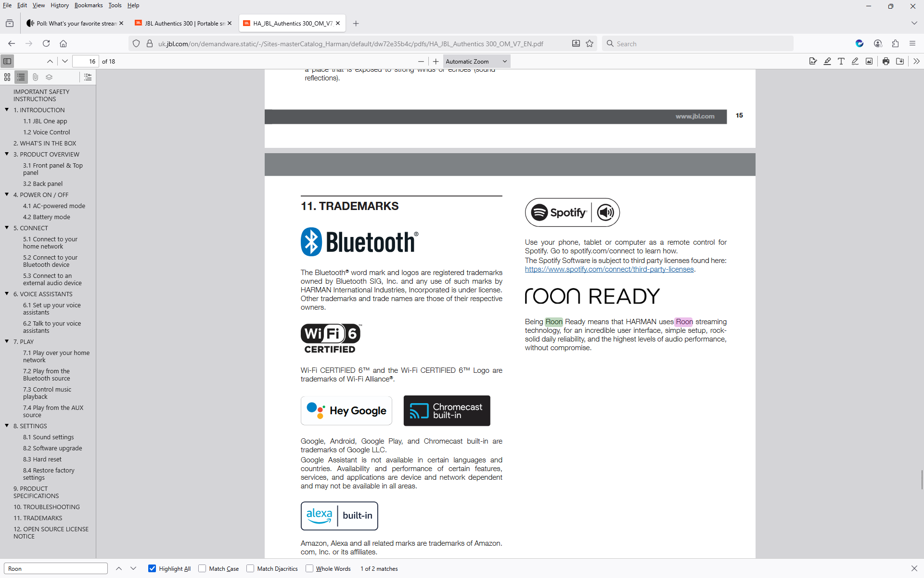Screen dimensions: 924x578
Task: Switch to JBL Authentics 300 Portable tab
Action: [x=184, y=23]
